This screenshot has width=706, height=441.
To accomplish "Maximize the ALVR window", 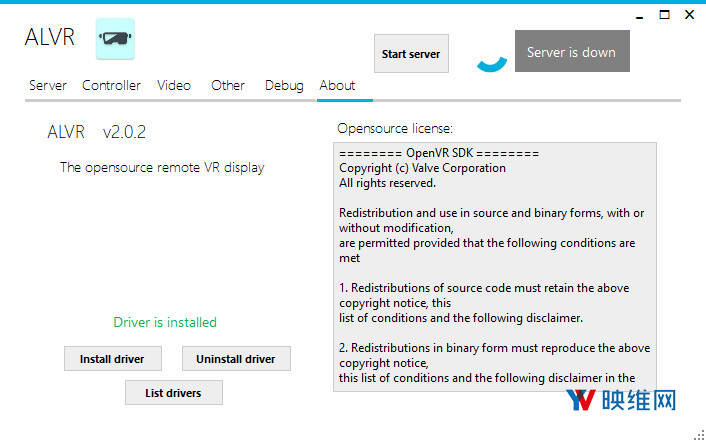I will point(665,15).
